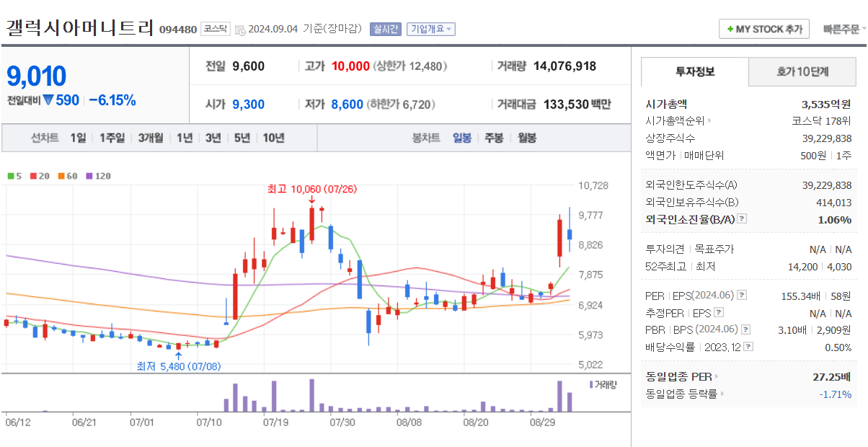Click the 최고 10,060 (07/26) chart marker
This screenshot has height=447, width=868.
(x=311, y=190)
